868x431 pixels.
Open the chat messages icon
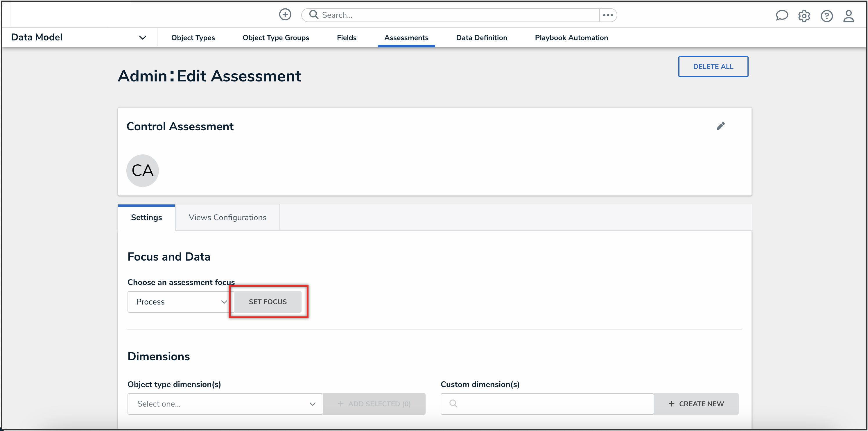782,15
